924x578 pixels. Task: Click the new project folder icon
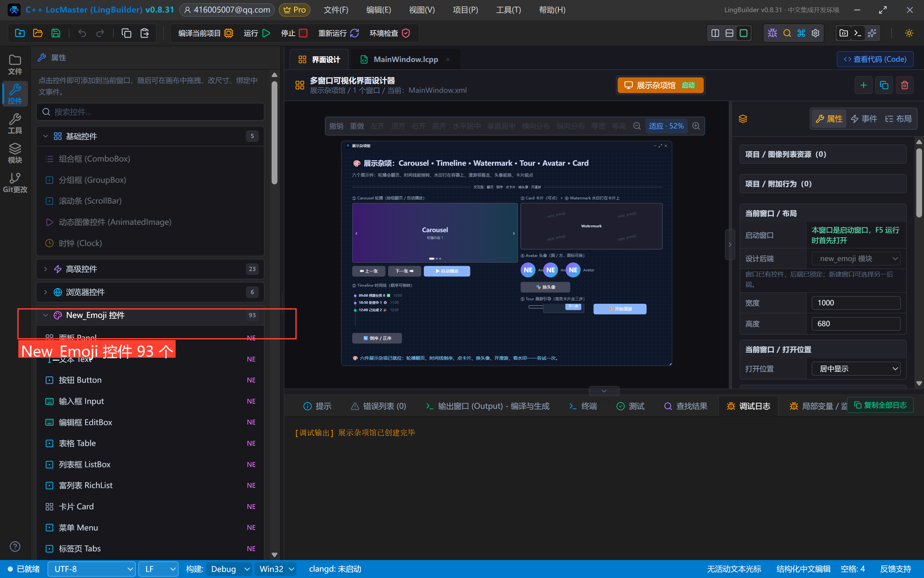pos(20,33)
